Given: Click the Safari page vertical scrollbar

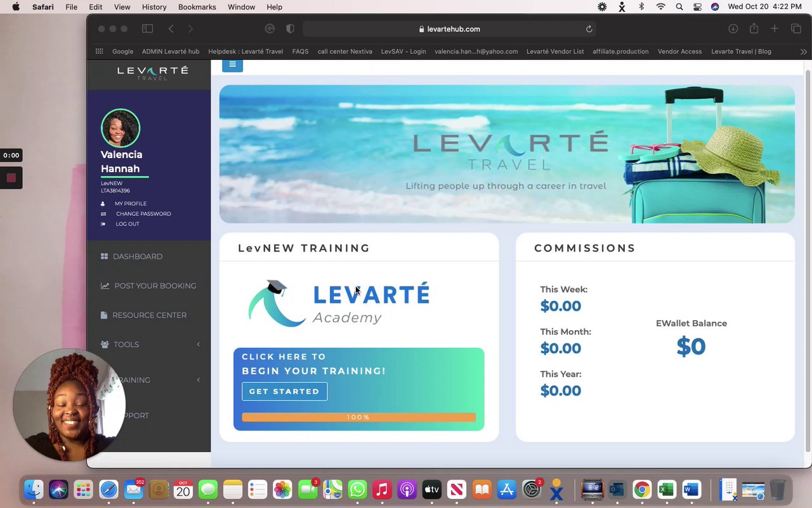Looking at the screenshot, I should click(808, 260).
